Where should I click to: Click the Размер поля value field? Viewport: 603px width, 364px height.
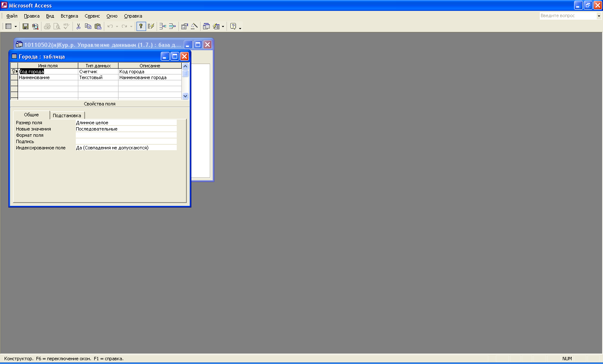pos(126,123)
